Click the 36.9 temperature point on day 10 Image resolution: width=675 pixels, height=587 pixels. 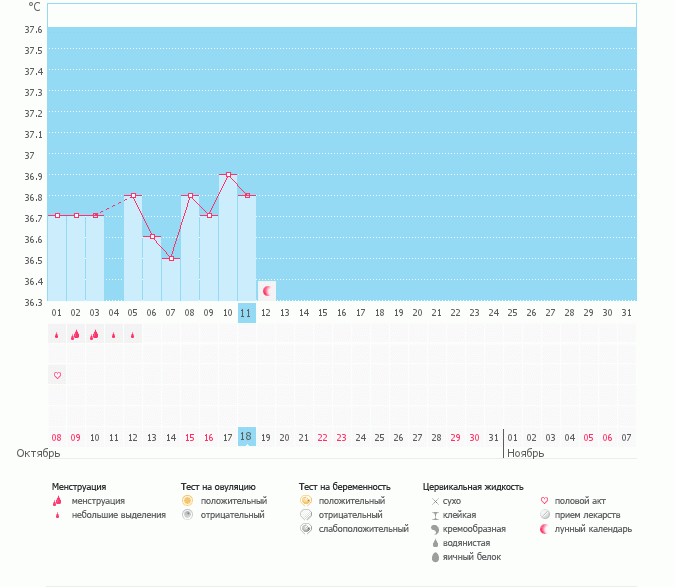(228, 175)
